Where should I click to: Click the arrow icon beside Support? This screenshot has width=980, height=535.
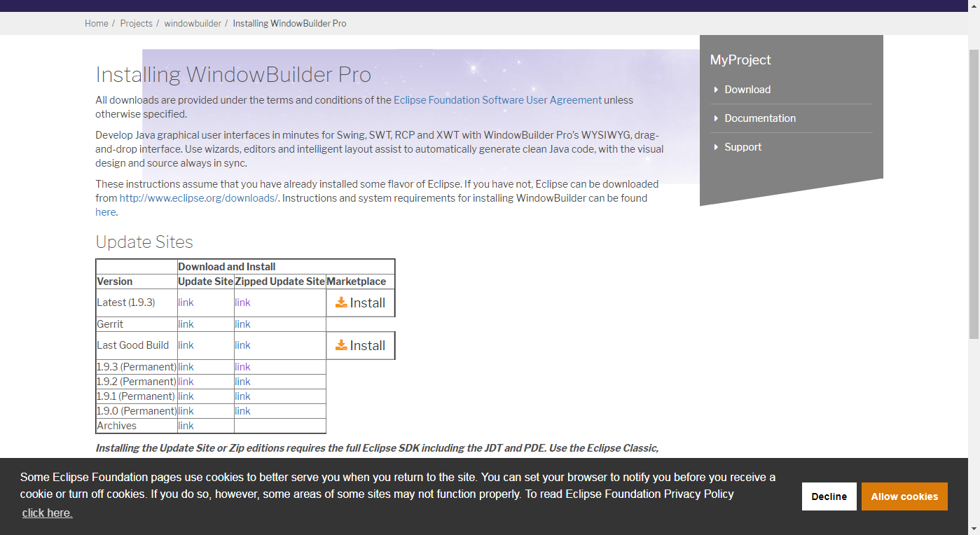point(715,147)
